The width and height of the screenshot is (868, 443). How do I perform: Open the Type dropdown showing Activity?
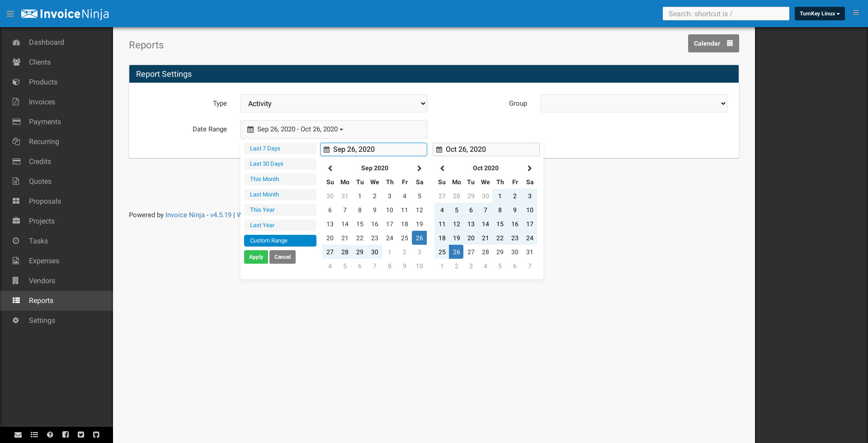coord(334,103)
